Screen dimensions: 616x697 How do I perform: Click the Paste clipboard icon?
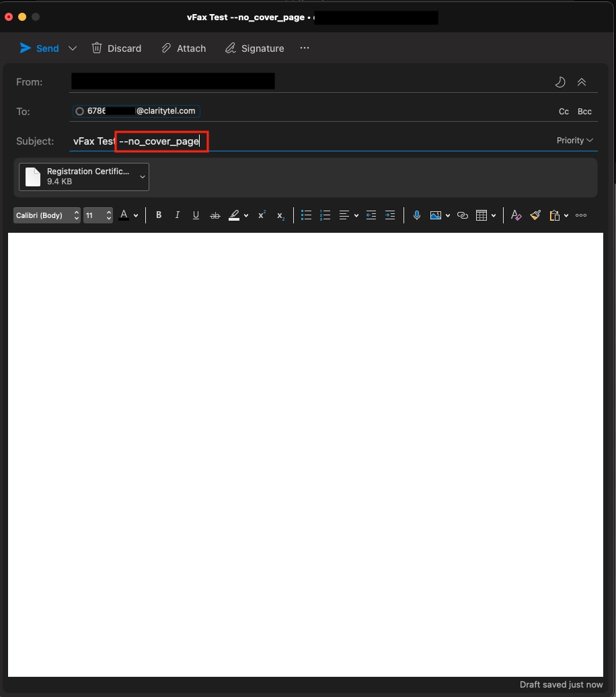pos(554,215)
